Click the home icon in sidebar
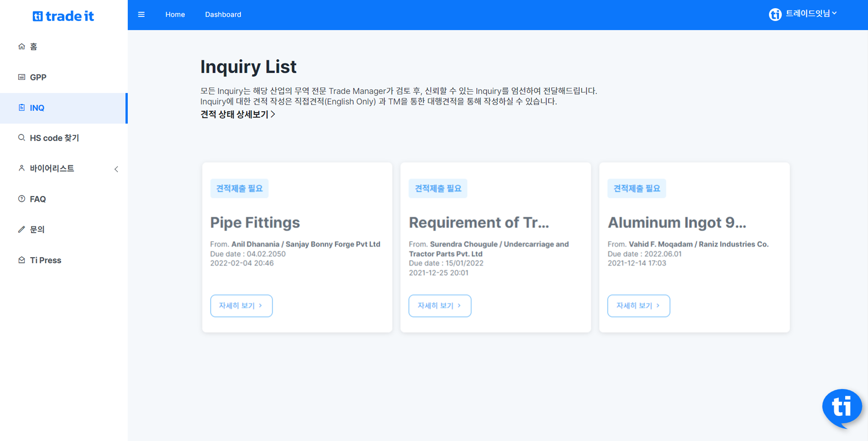The height and width of the screenshot is (441, 868). pos(21,47)
